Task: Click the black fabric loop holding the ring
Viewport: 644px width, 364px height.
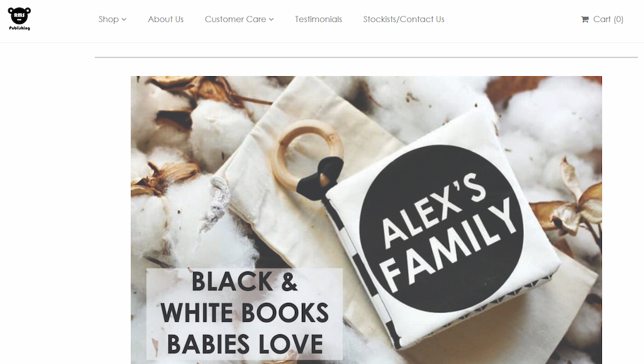Action: coord(321,178)
